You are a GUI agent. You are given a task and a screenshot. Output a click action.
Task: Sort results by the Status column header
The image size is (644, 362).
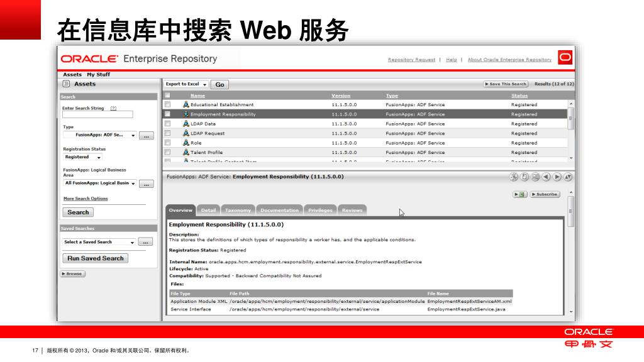pyautogui.click(x=519, y=96)
